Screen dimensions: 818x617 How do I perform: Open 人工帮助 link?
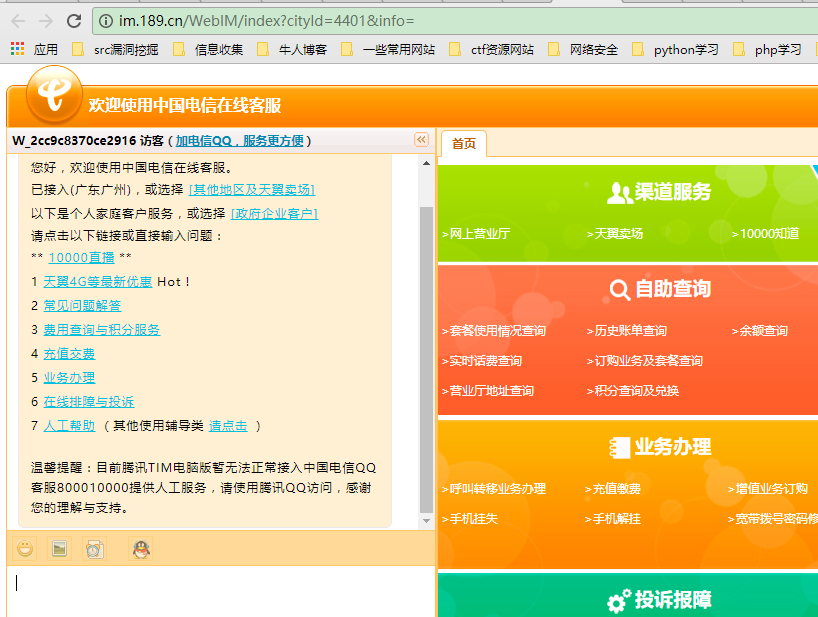pyautogui.click(x=69, y=426)
